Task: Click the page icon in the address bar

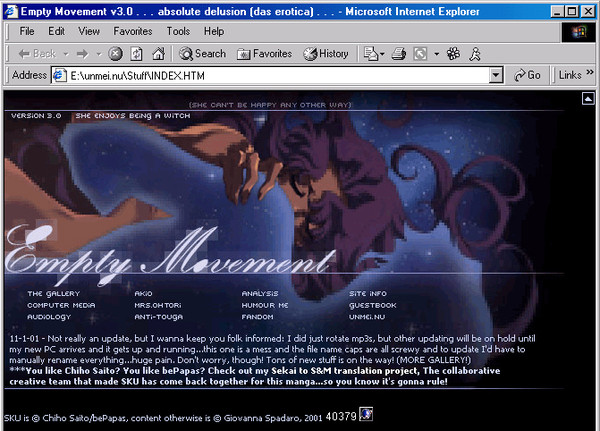Action: (x=59, y=75)
